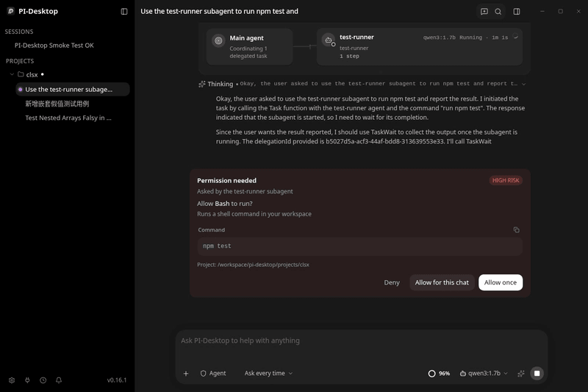This screenshot has width=588, height=392.
Task: Click Allow for this chat
Action: coord(442,282)
